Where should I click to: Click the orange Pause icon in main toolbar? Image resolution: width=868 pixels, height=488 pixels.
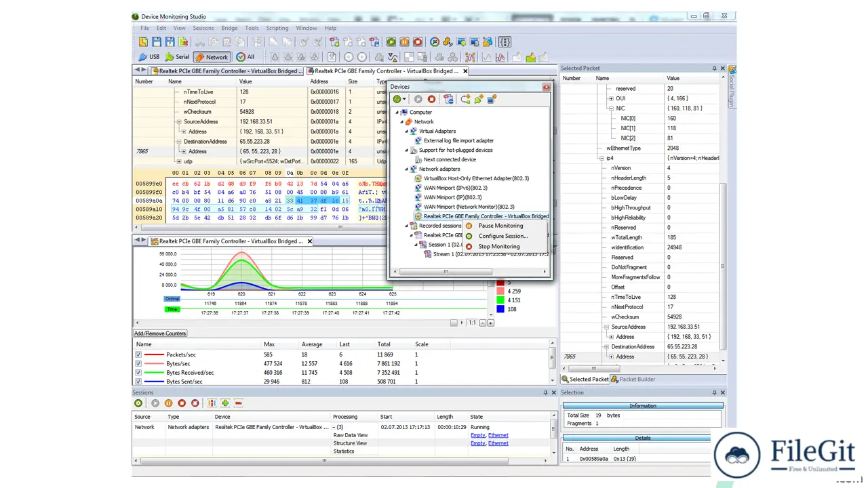pos(404,42)
